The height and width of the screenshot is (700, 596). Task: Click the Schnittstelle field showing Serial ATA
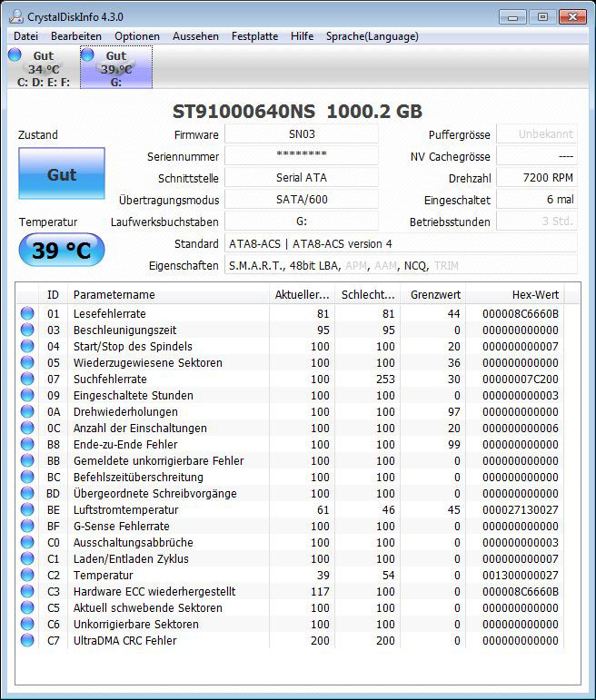[302, 178]
